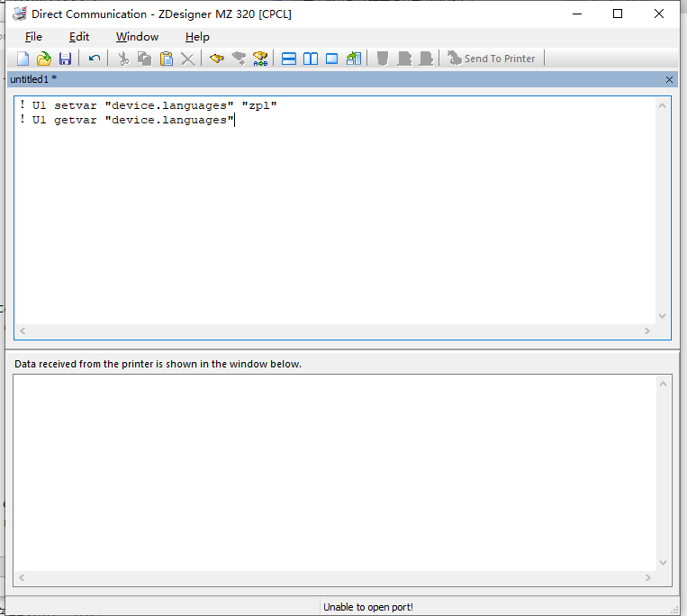Open the Edit menu
This screenshot has height=616, width=687.
(x=79, y=37)
